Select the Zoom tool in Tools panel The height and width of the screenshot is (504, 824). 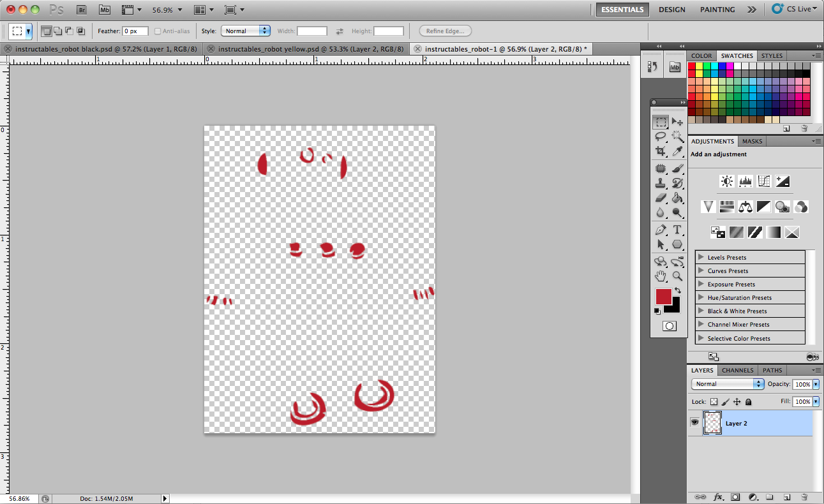click(x=677, y=276)
